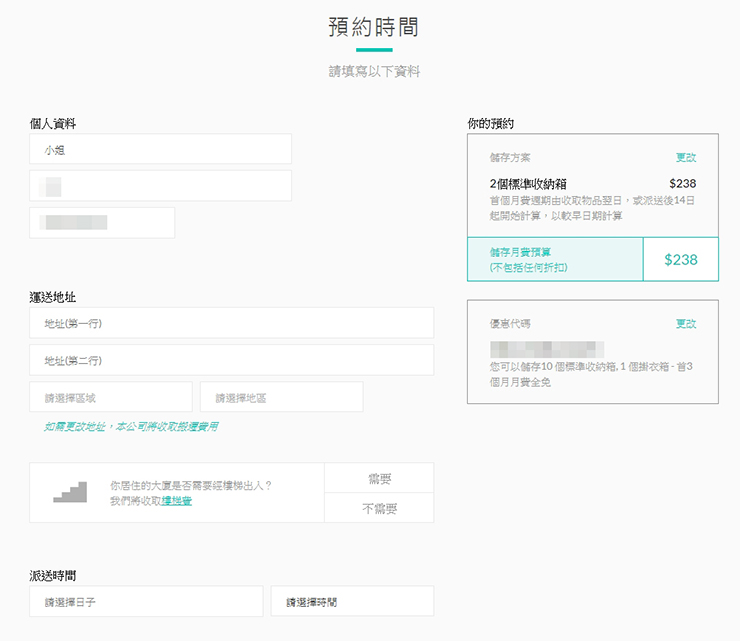740x641 pixels.
Task: Click 更改 beside 優惠代碼
Action: coord(686,324)
